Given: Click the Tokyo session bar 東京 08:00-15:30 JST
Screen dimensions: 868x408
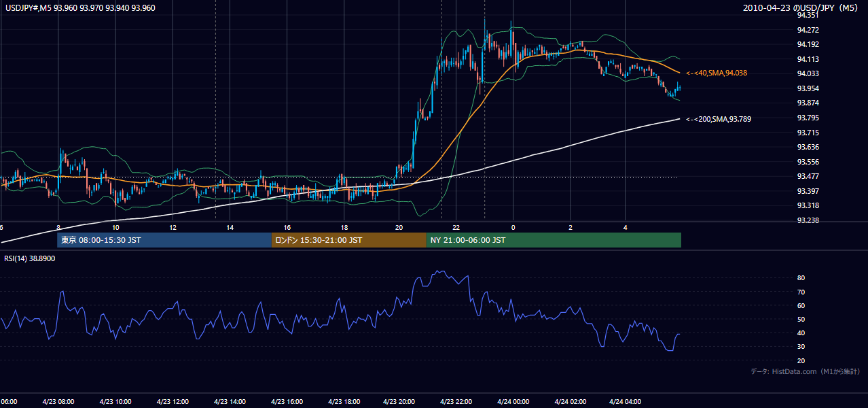Looking at the screenshot, I should [x=164, y=240].
